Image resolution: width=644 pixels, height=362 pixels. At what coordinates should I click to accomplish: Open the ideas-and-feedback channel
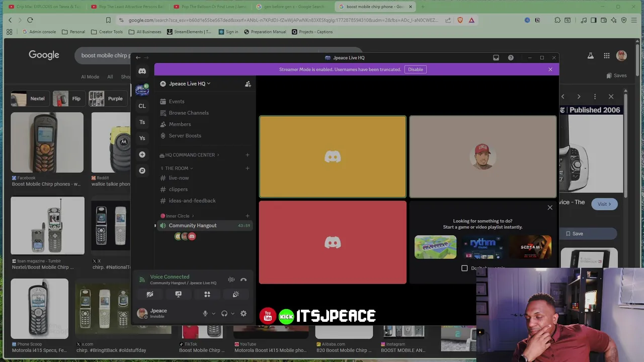click(x=204, y=201)
